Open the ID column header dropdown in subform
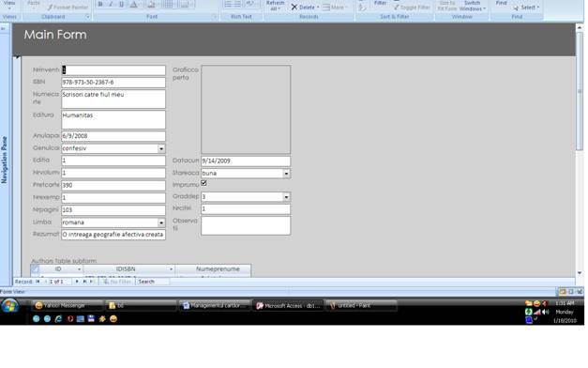 tap(79, 269)
